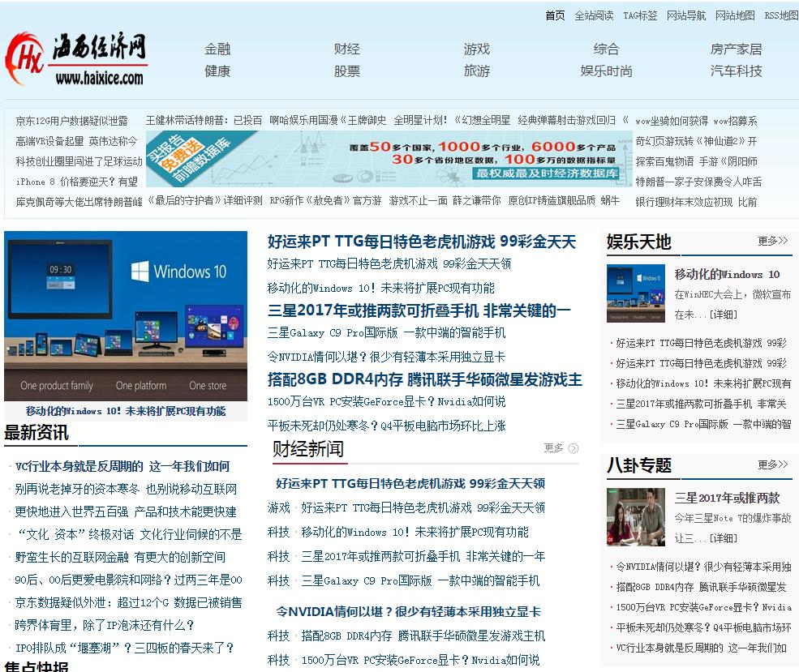Screen dimensions: 799x672
Task: Open 全站阅读 in the top bar
Action: [594, 15]
